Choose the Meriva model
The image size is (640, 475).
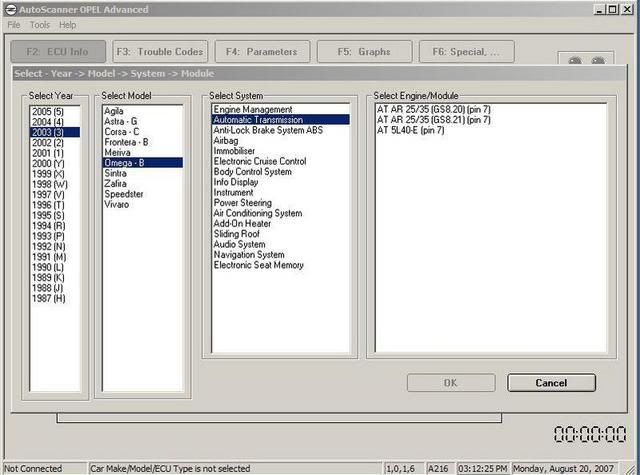(142, 153)
